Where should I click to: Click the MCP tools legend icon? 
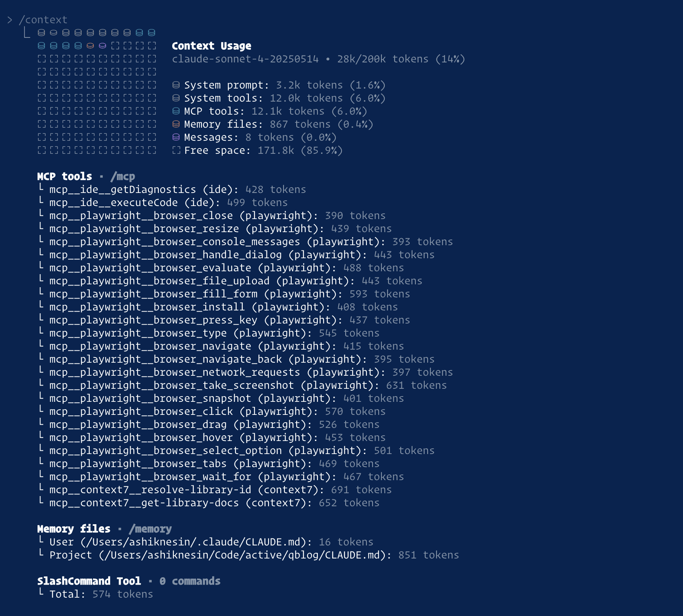(176, 111)
